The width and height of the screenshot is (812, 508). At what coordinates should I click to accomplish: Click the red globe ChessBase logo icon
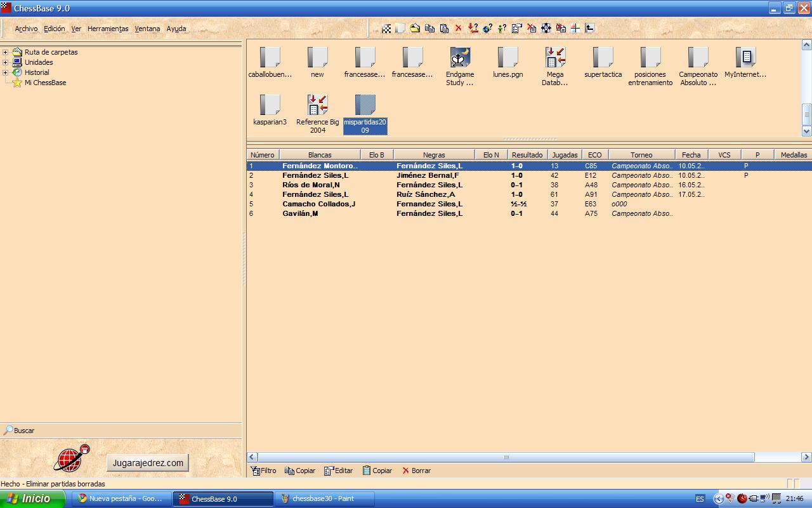[x=71, y=458]
